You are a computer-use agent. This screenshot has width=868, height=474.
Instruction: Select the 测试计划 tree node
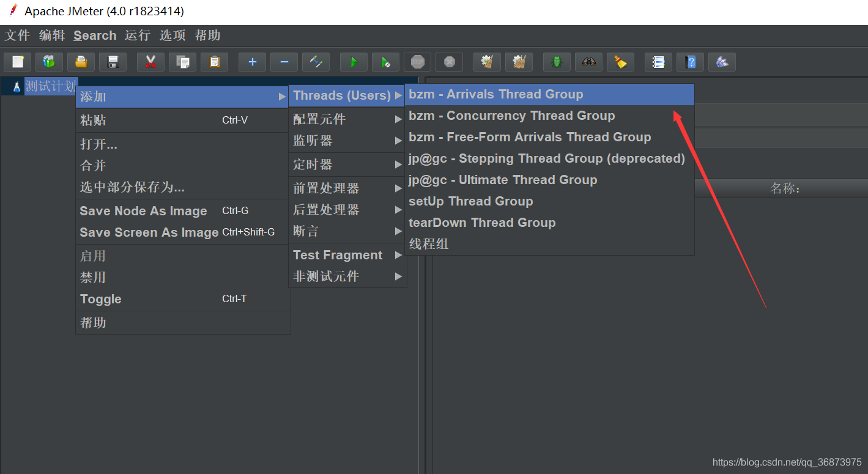(51, 86)
